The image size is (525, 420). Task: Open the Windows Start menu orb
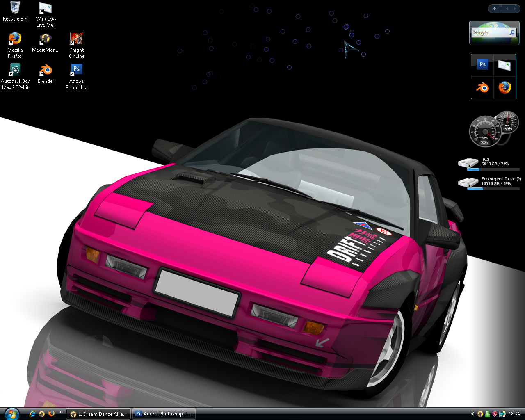pos(11,413)
